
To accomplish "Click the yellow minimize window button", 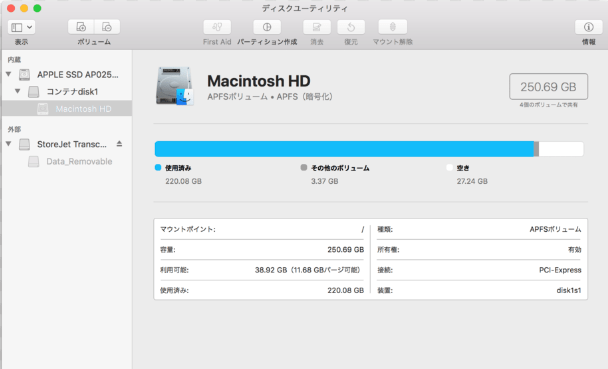I will point(24,8).
